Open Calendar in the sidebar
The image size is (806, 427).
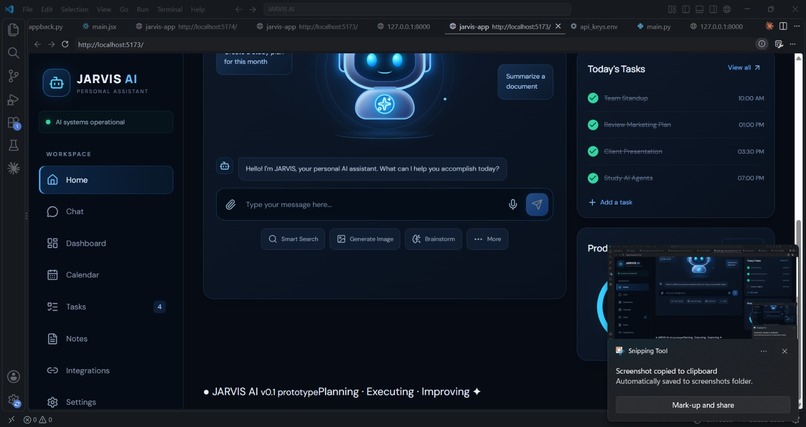[x=105, y=275]
